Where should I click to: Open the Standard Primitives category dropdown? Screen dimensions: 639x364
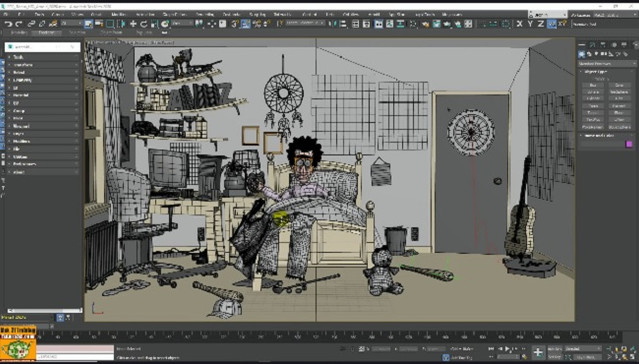point(607,64)
